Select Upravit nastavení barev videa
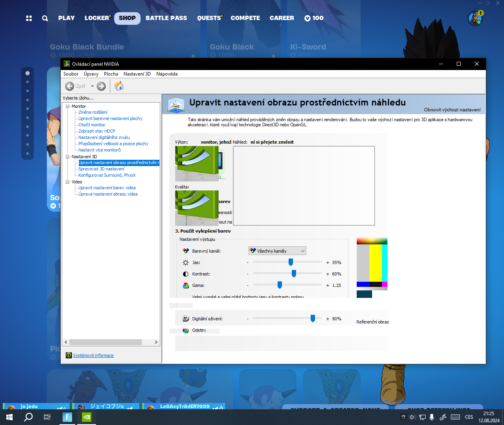Screen dimensions: 504x425 click(107, 188)
